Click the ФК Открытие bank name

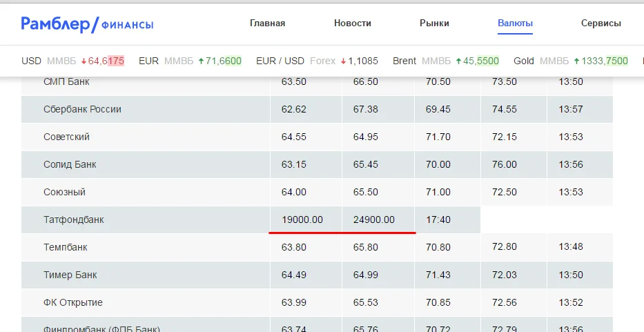(x=73, y=302)
